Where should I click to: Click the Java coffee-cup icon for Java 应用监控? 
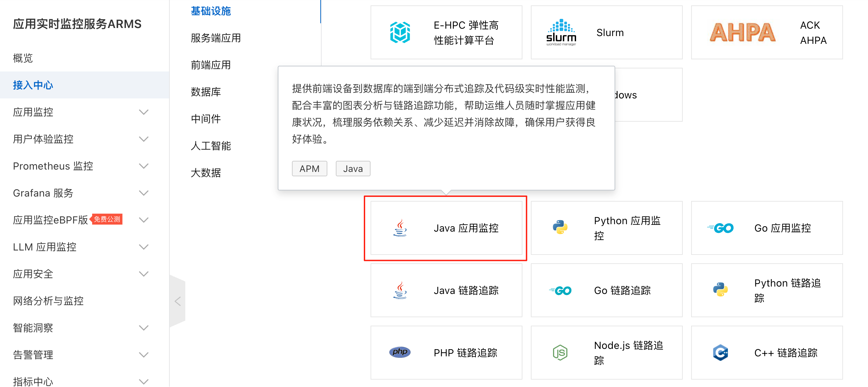[x=400, y=228]
